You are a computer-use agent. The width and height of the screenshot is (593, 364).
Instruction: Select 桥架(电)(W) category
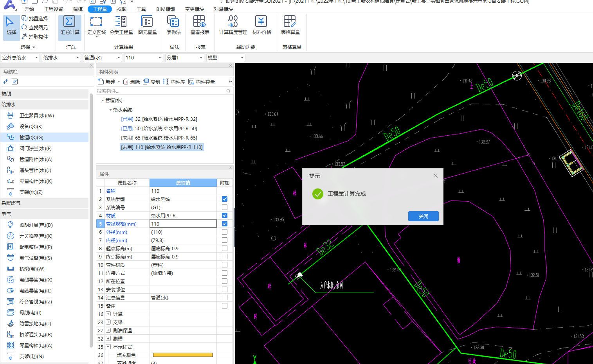click(x=32, y=269)
